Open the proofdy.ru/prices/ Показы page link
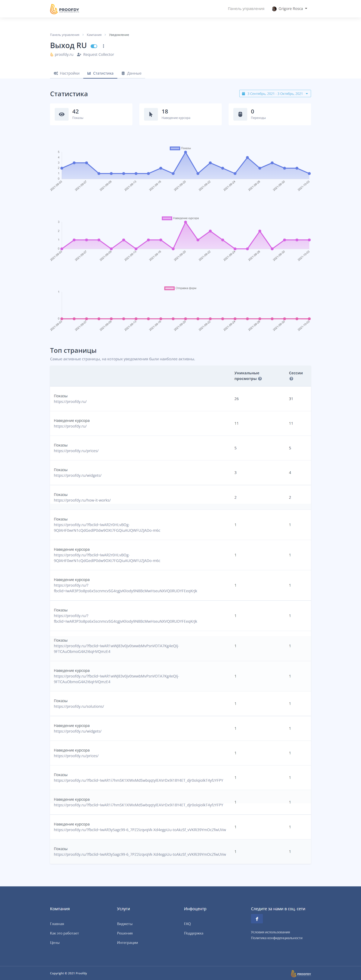The image size is (361, 980). point(76,451)
